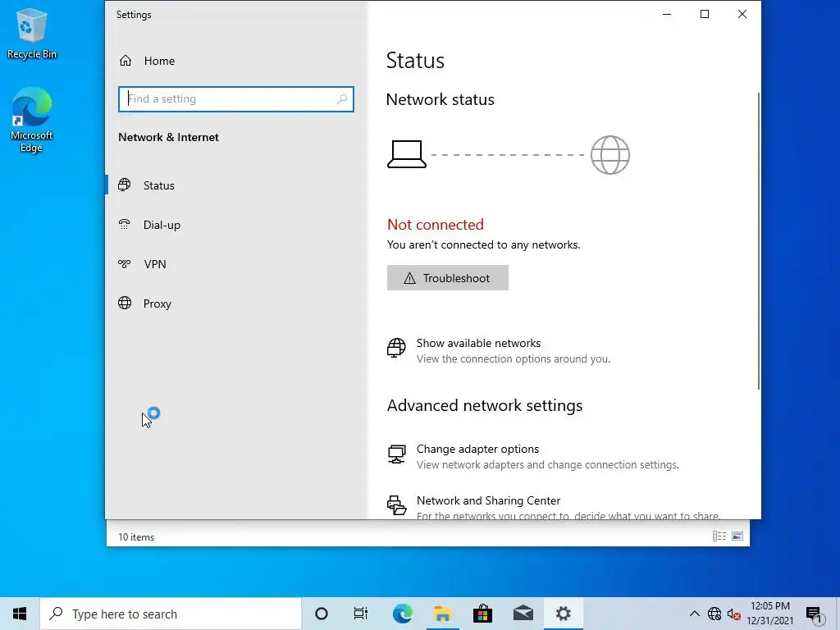Click the Settings gear on the taskbar
840x630 pixels.
coord(563,614)
